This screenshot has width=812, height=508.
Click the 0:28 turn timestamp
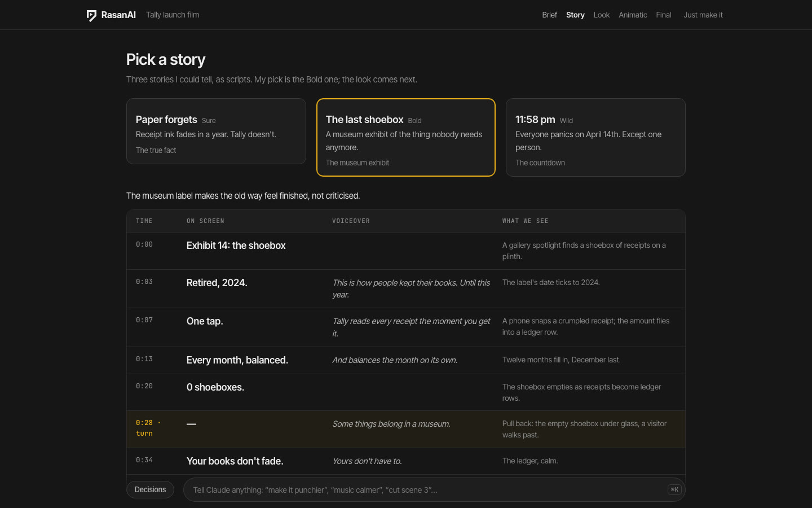point(148,428)
